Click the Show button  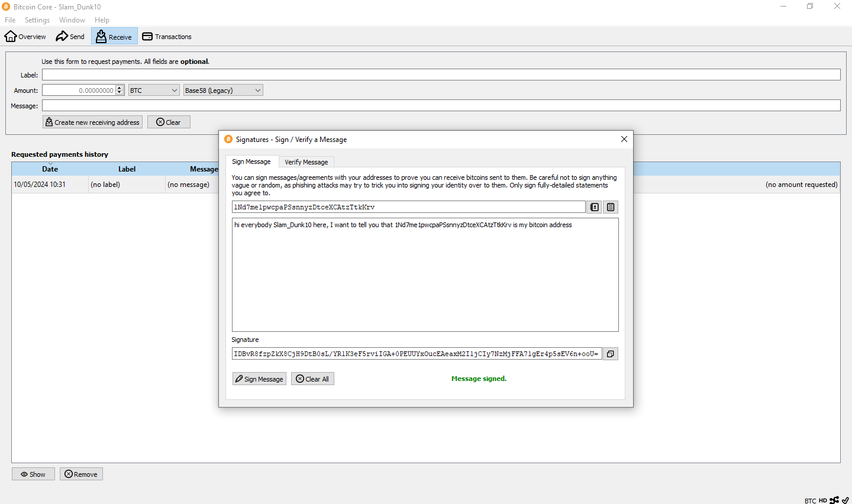[x=33, y=474]
